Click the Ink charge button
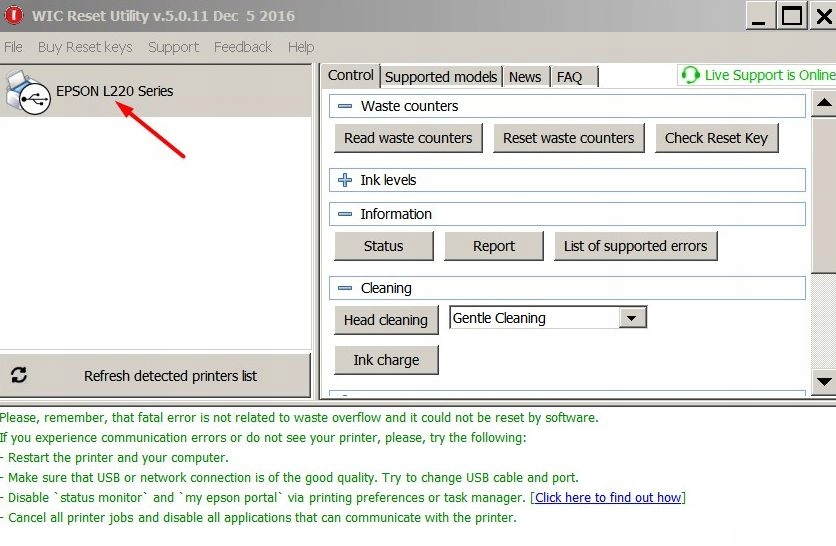 [x=386, y=360]
